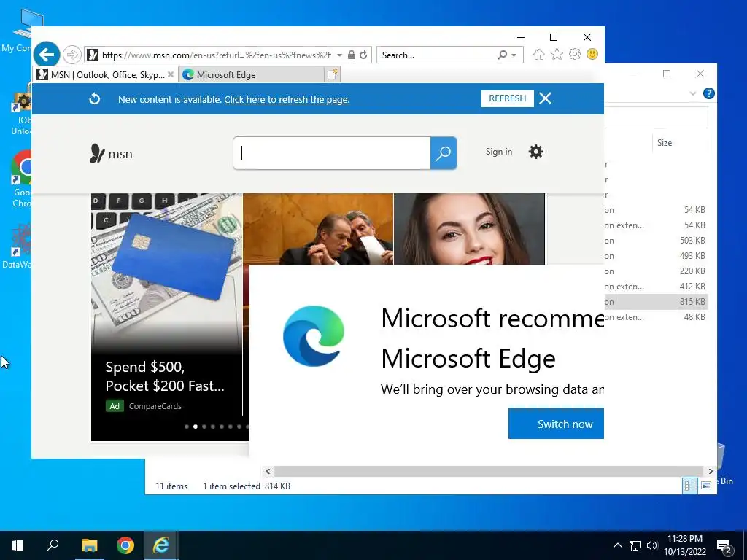Screen dimensions: 747x560
Task: Click the Internet Explorer back arrow button
Action: [47, 55]
